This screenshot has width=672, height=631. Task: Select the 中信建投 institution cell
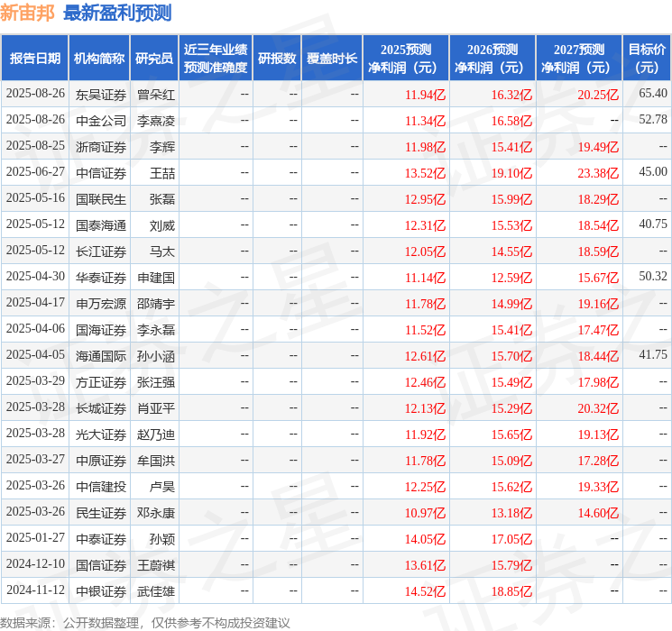[x=101, y=487]
